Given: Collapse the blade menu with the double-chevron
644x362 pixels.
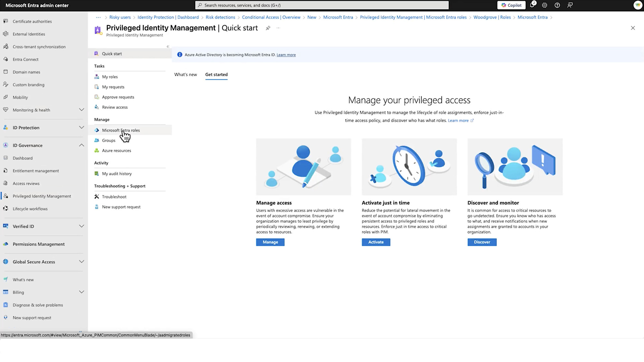Looking at the screenshot, I should coord(168,47).
